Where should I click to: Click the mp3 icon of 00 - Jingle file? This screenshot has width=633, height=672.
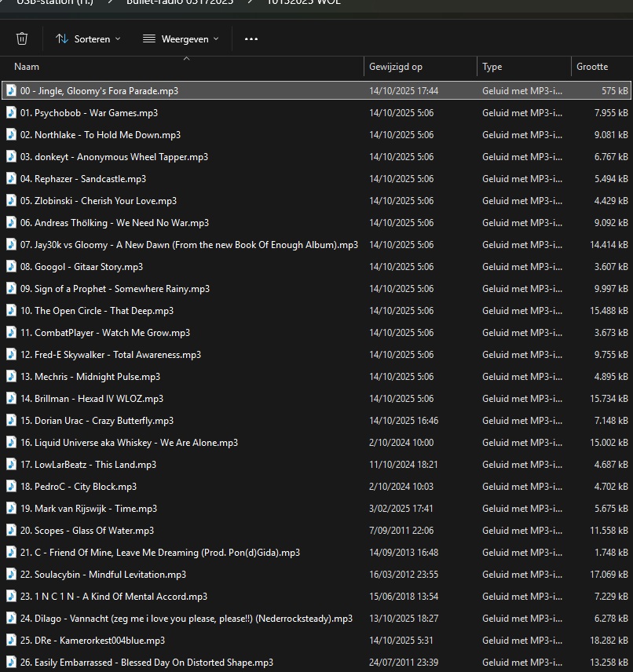11,91
